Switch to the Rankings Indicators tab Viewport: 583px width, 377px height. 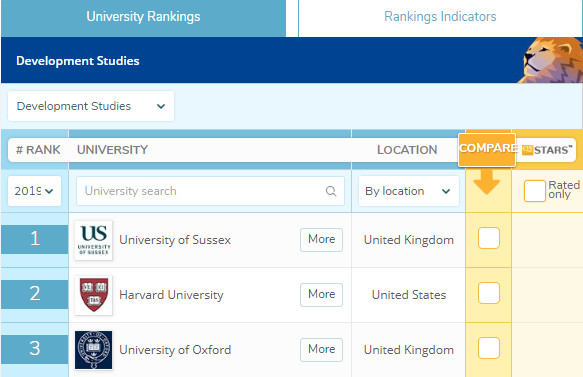pos(440,17)
